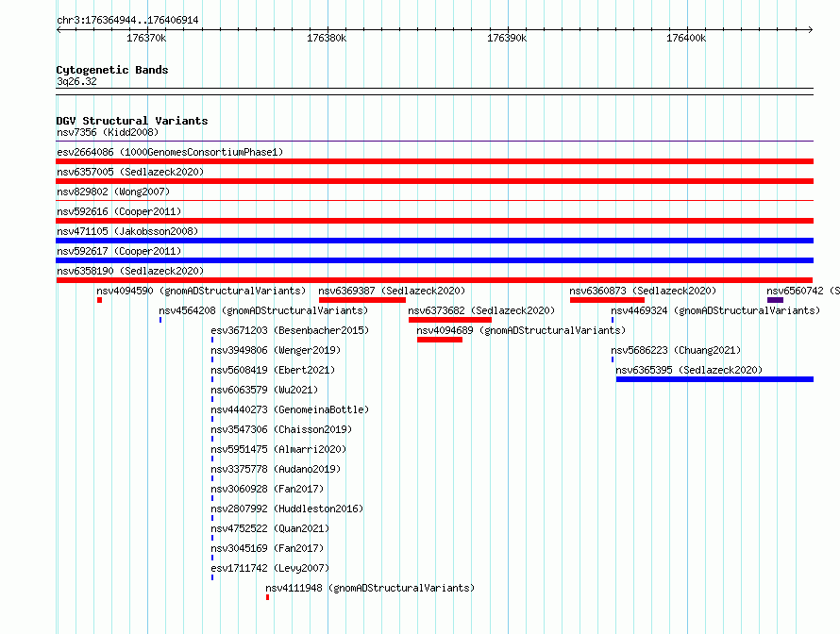
Task: Click the nsv7356 (Kidd2008) variant label
Action: tap(108, 132)
